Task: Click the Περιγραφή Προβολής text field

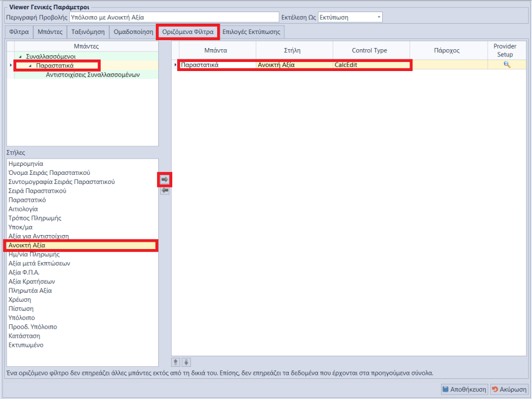Action: click(x=173, y=18)
